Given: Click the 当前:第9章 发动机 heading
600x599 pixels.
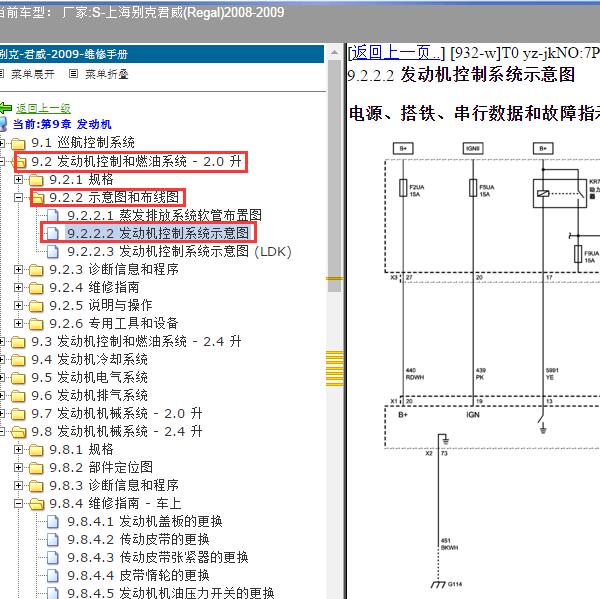Looking at the screenshot, I should [x=62, y=124].
